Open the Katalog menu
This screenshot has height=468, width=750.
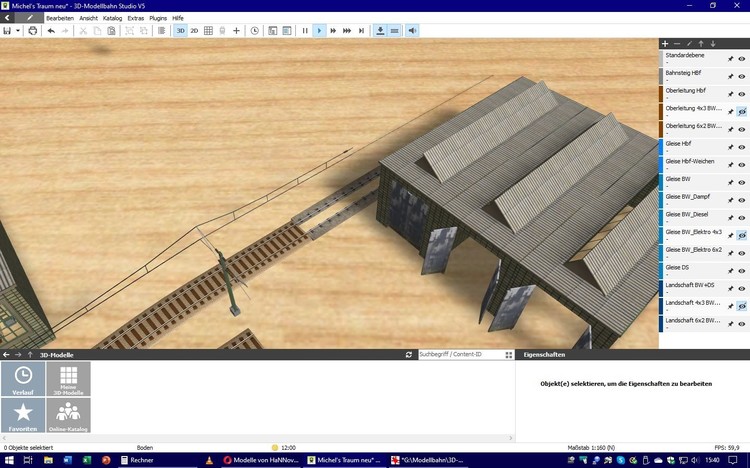[x=112, y=18]
